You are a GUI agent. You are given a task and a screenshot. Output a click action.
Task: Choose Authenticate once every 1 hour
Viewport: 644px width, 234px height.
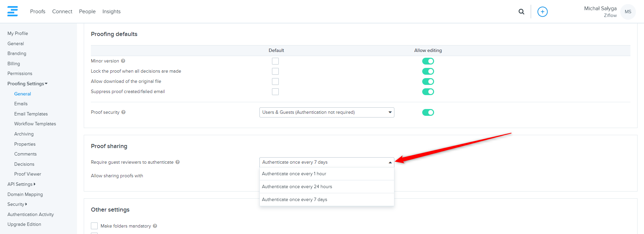pos(294,174)
